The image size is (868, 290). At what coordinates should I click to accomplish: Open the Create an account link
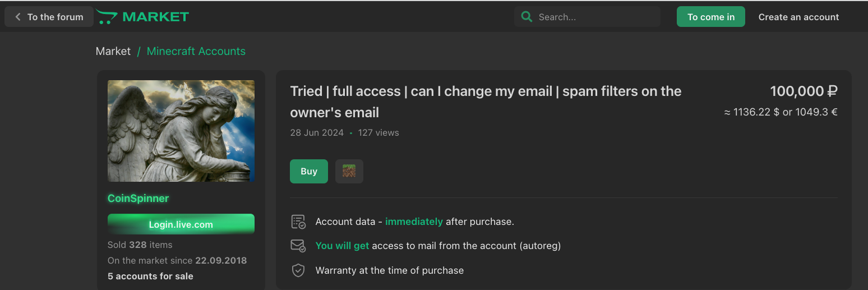click(798, 17)
